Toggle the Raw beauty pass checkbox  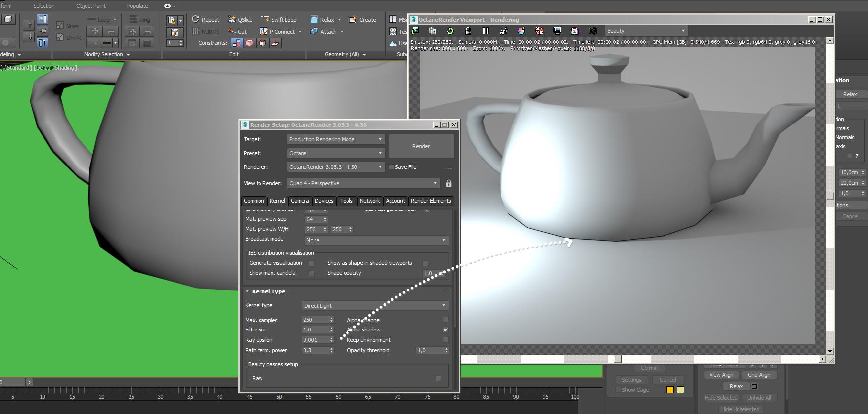click(438, 378)
